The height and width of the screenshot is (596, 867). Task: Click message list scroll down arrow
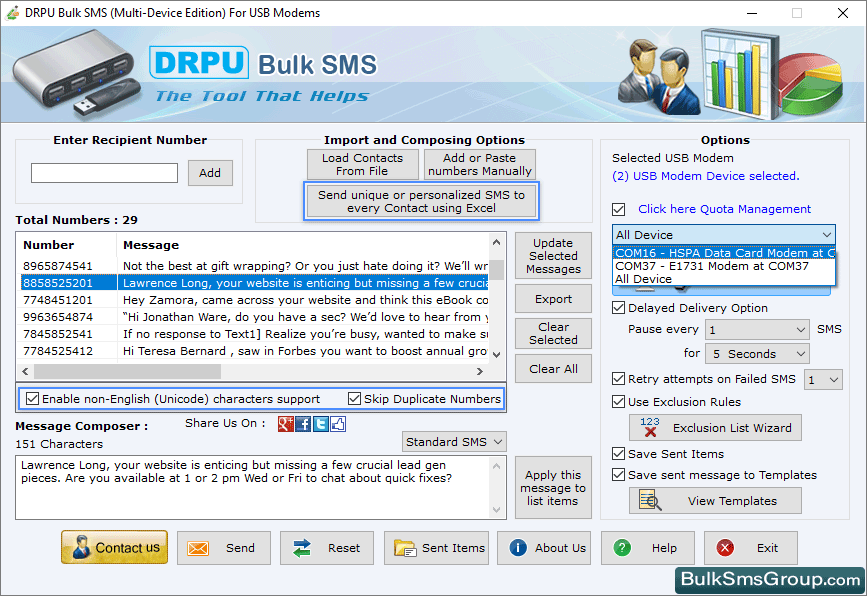(496, 355)
